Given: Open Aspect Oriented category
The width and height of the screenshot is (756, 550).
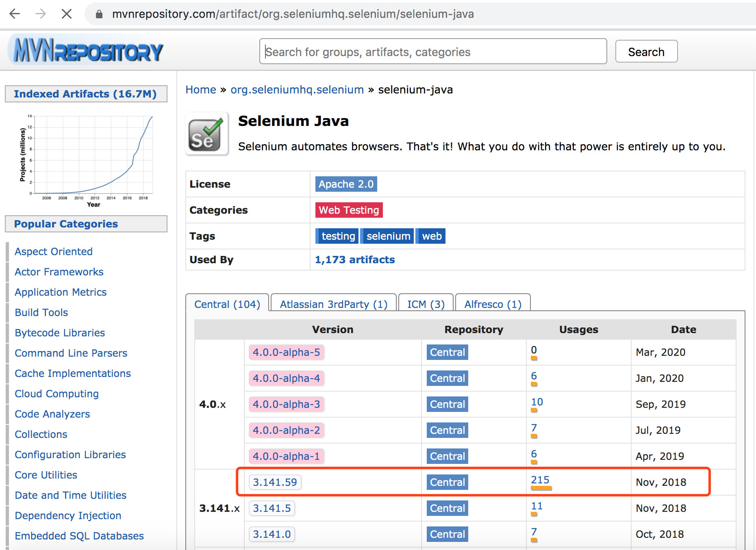Looking at the screenshot, I should (x=54, y=251).
